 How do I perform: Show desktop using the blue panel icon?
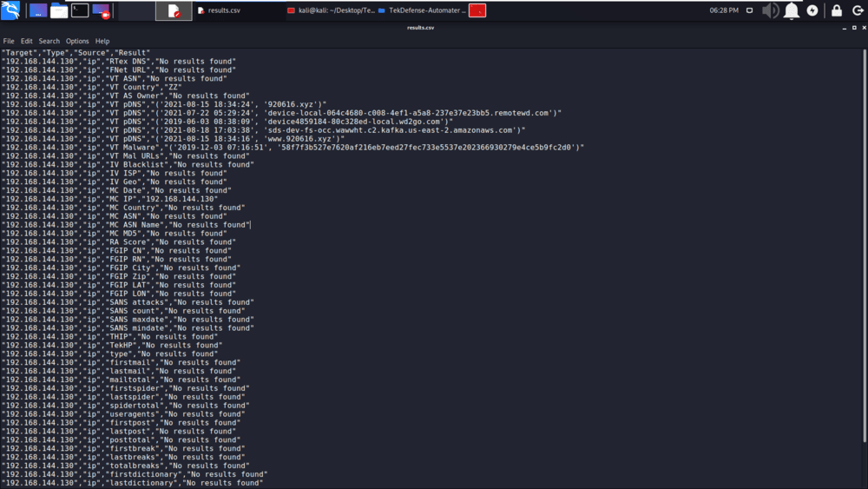(38, 10)
